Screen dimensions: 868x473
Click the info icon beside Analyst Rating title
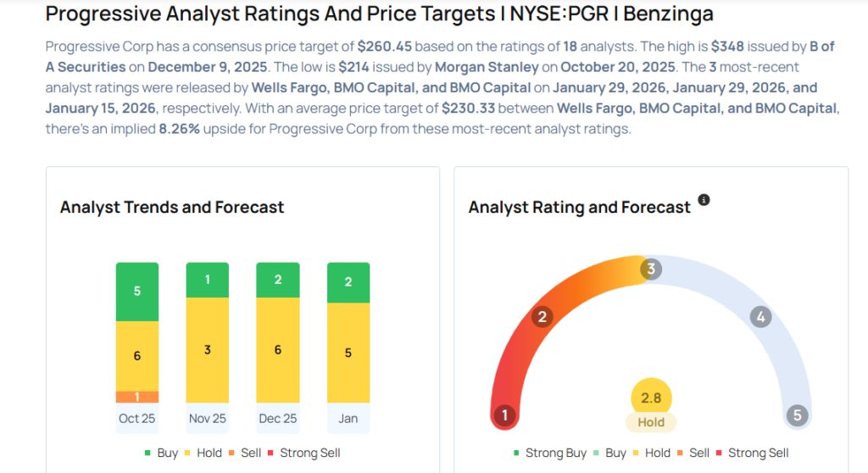point(704,201)
